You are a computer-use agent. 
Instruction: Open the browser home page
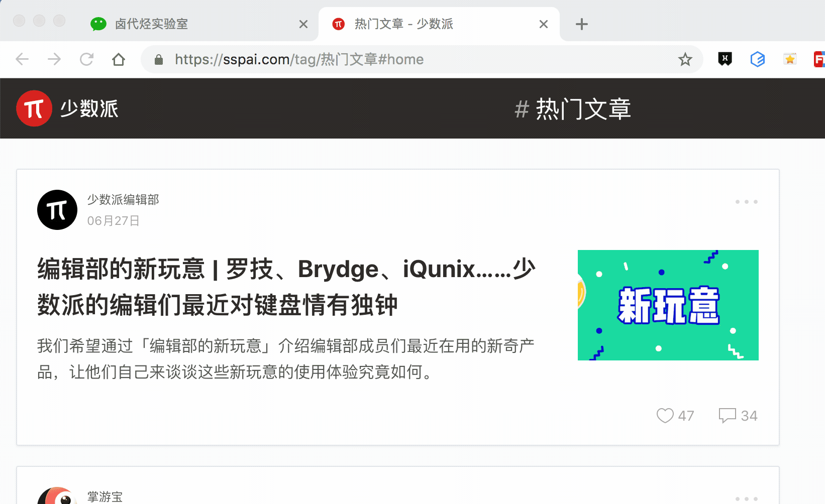119,59
